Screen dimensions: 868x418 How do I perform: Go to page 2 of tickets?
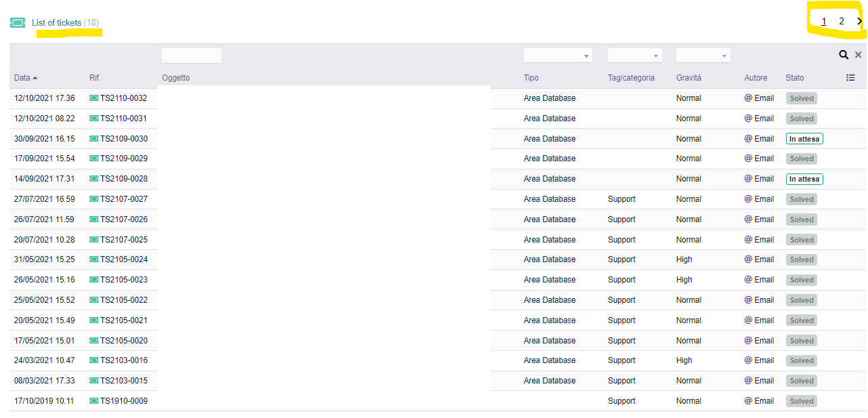point(841,21)
